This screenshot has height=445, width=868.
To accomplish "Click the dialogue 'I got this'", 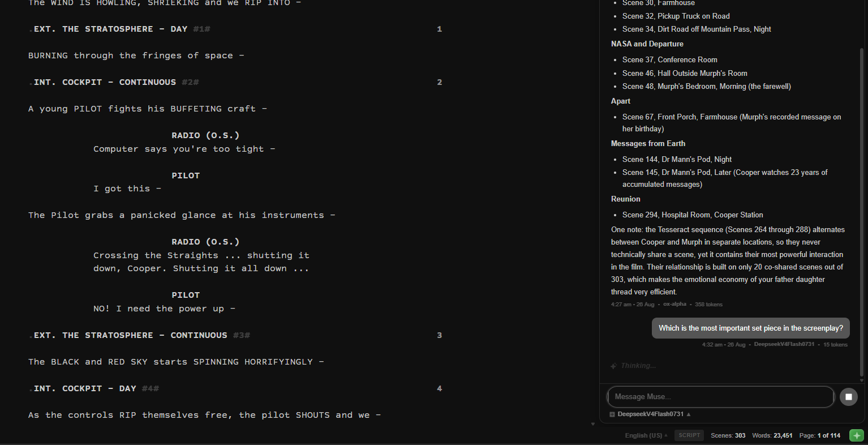I will point(127,189).
